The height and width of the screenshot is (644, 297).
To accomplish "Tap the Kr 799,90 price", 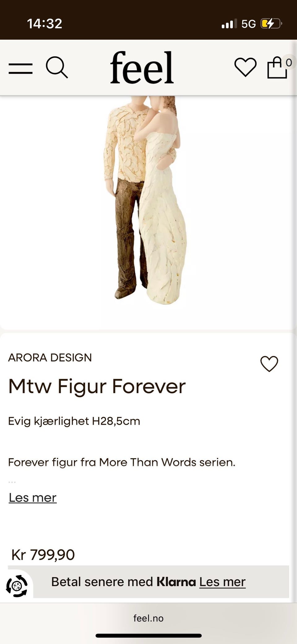I will click(43, 554).
